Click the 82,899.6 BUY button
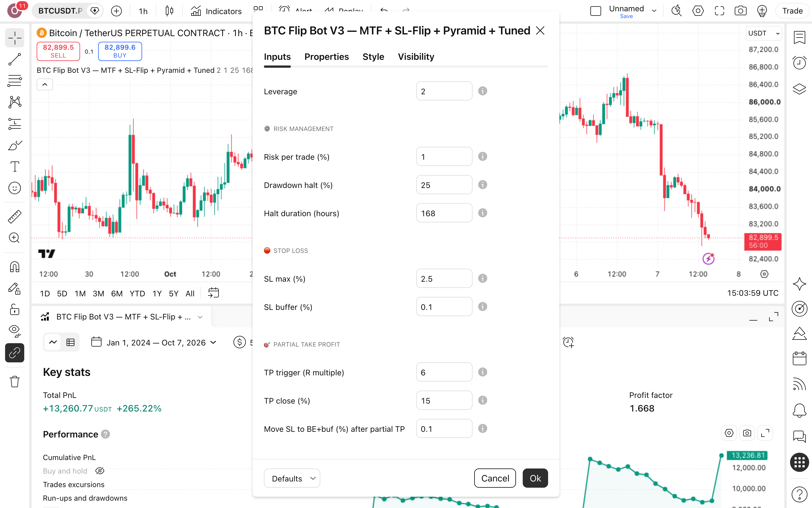This screenshot has height=508, width=812. pyautogui.click(x=120, y=51)
